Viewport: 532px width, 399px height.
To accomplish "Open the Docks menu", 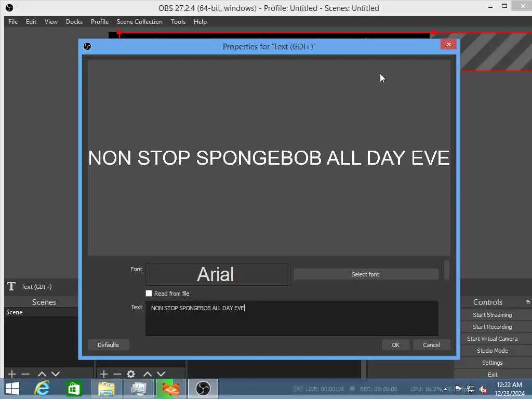I will click(x=74, y=22).
